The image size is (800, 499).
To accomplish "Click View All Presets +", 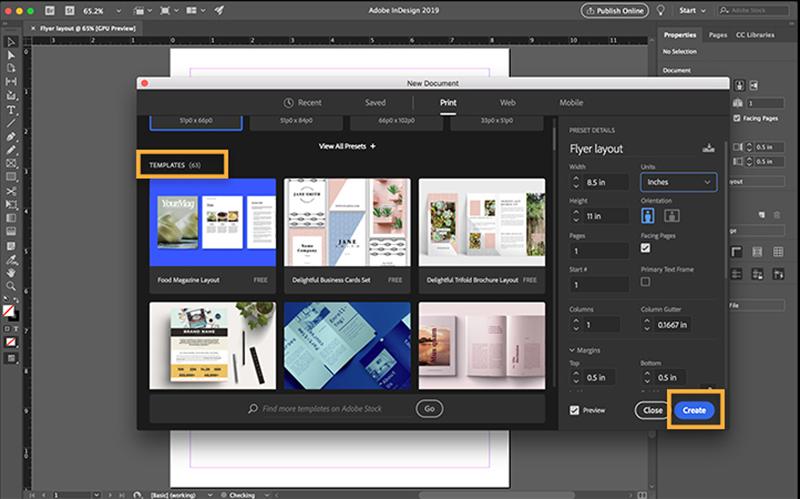I will click(347, 146).
